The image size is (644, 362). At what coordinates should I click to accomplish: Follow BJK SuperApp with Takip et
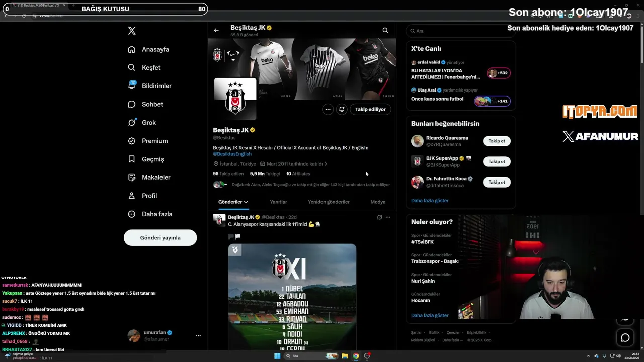pyautogui.click(x=497, y=161)
